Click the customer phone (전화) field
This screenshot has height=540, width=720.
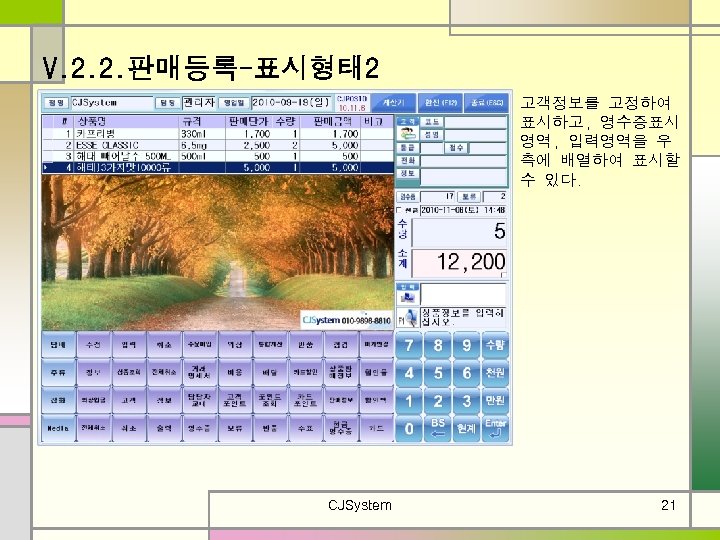pyautogui.click(x=464, y=161)
